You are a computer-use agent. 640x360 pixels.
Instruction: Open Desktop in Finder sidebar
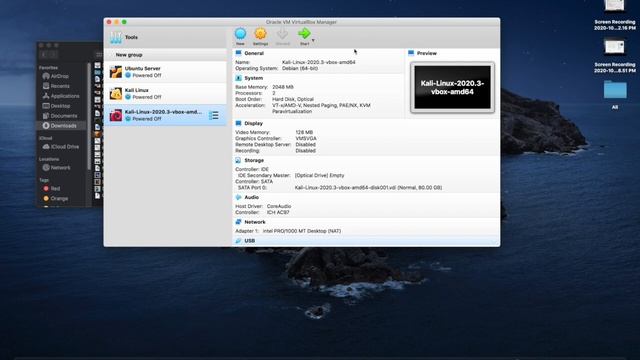(60, 106)
